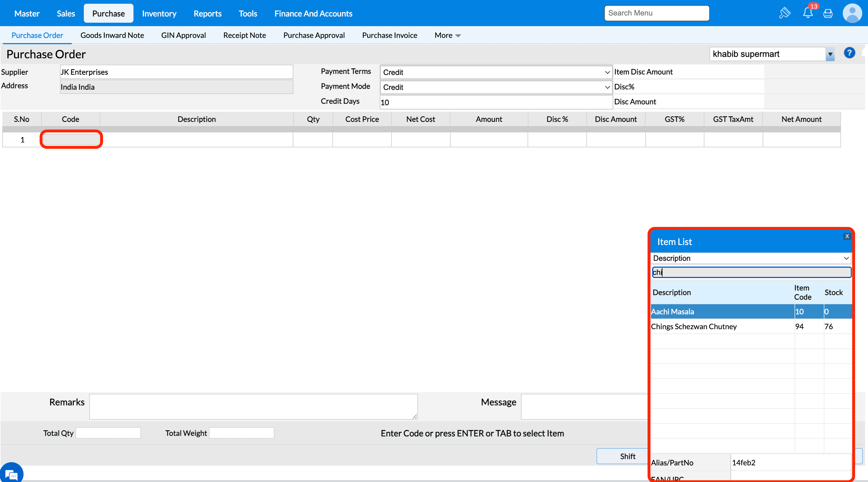Open the Inventory menu
The width and height of the screenshot is (868, 482).
[159, 14]
